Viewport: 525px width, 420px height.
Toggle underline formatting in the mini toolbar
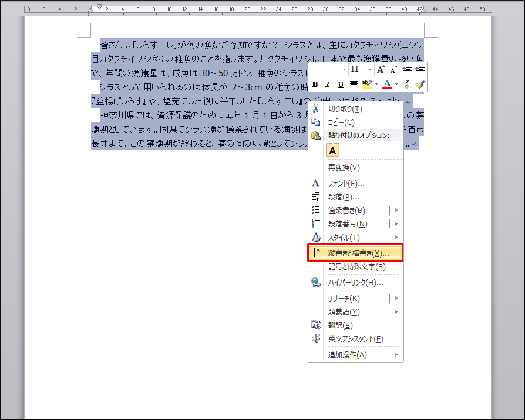[341, 84]
